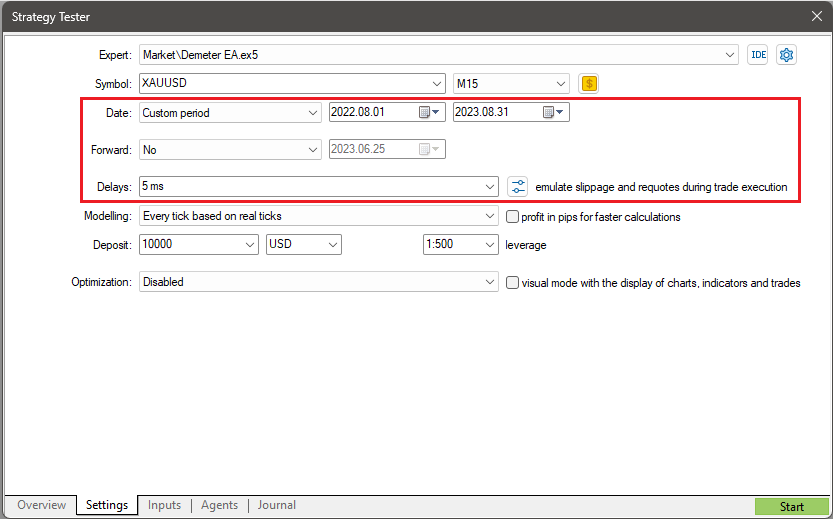
Task: Open end date calendar picker
Action: coord(554,112)
